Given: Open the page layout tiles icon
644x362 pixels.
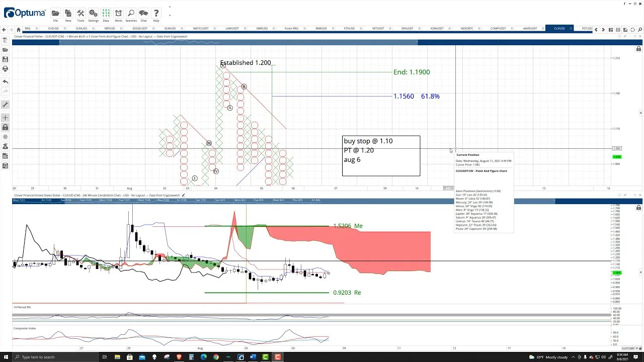Looking at the screenshot, I should point(611,29).
